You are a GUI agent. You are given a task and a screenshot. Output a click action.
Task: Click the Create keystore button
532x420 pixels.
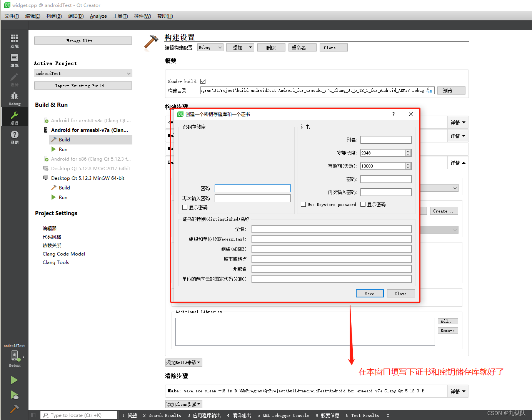click(444, 211)
